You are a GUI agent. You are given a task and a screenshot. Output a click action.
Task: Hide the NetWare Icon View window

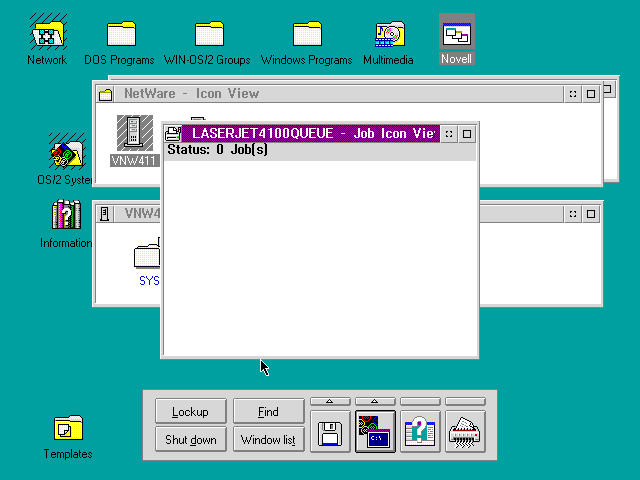(x=573, y=94)
